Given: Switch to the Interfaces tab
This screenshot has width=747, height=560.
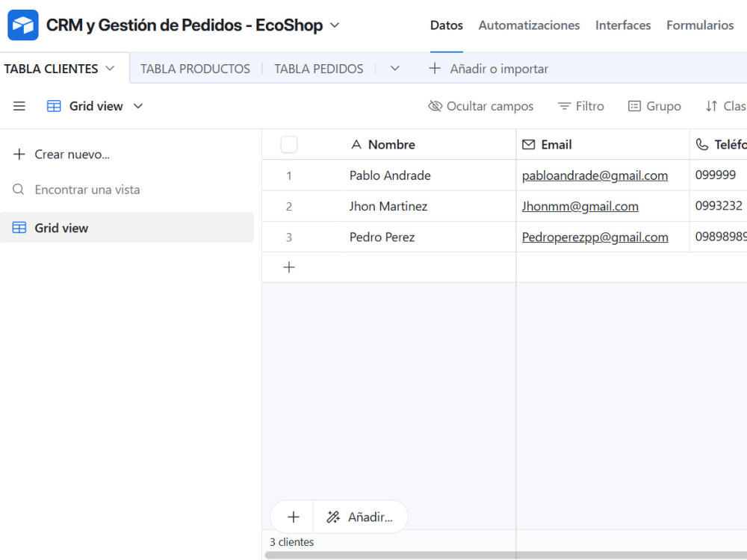Looking at the screenshot, I should (623, 25).
